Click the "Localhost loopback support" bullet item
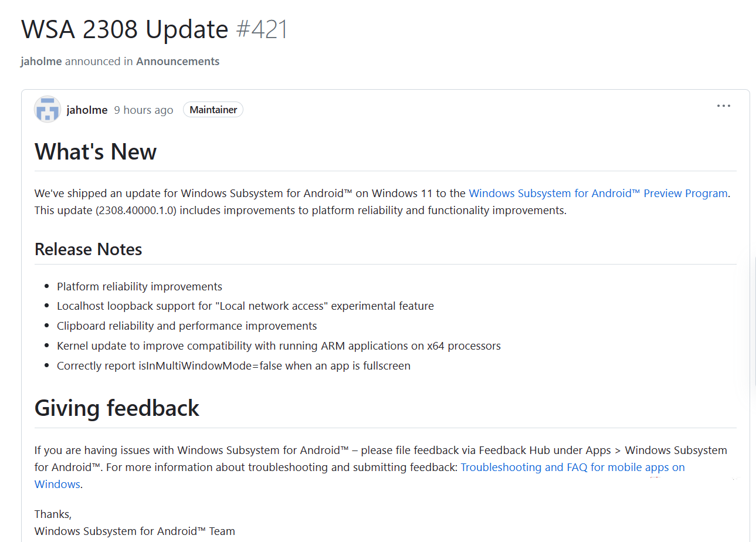This screenshot has width=756, height=542. (245, 306)
